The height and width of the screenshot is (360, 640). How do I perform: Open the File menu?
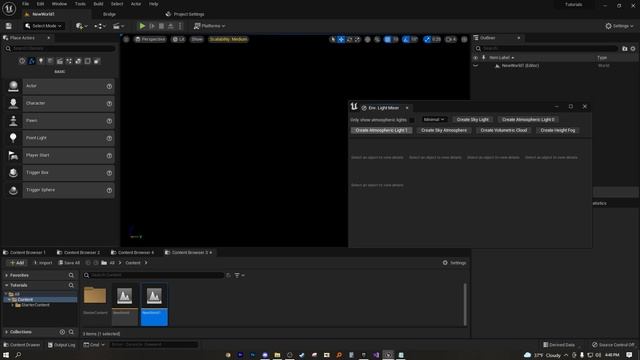pyautogui.click(x=25, y=4)
